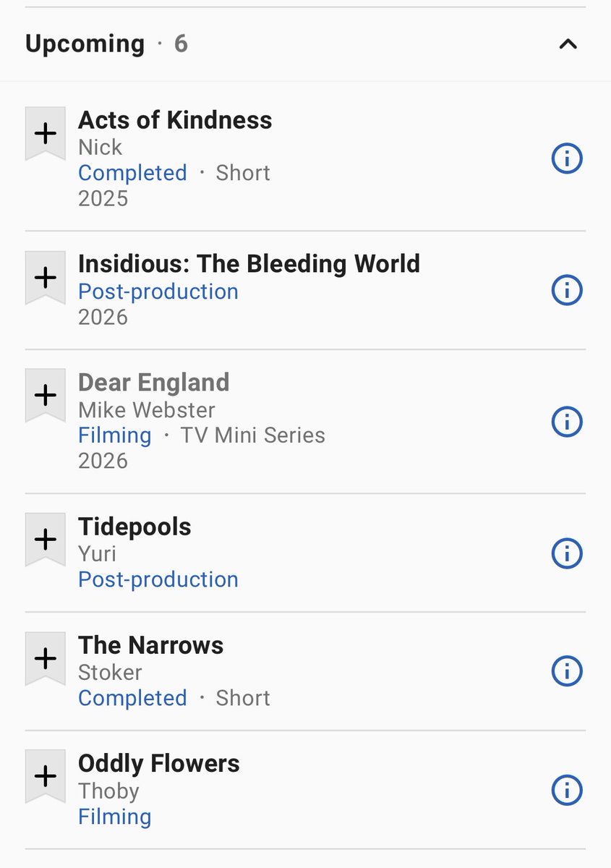
Task: Click Post-production status under Tidepools
Action: tap(158, 579)
